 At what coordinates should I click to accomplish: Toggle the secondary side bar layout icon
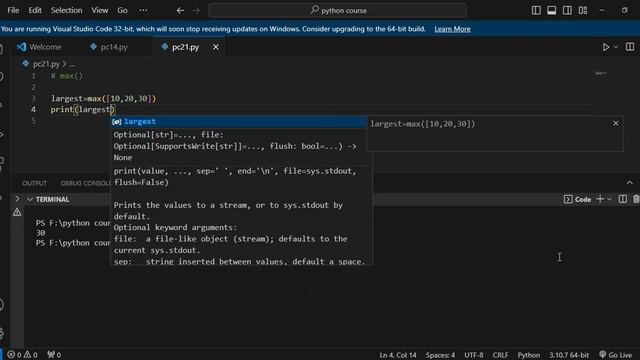coord(567,11)
